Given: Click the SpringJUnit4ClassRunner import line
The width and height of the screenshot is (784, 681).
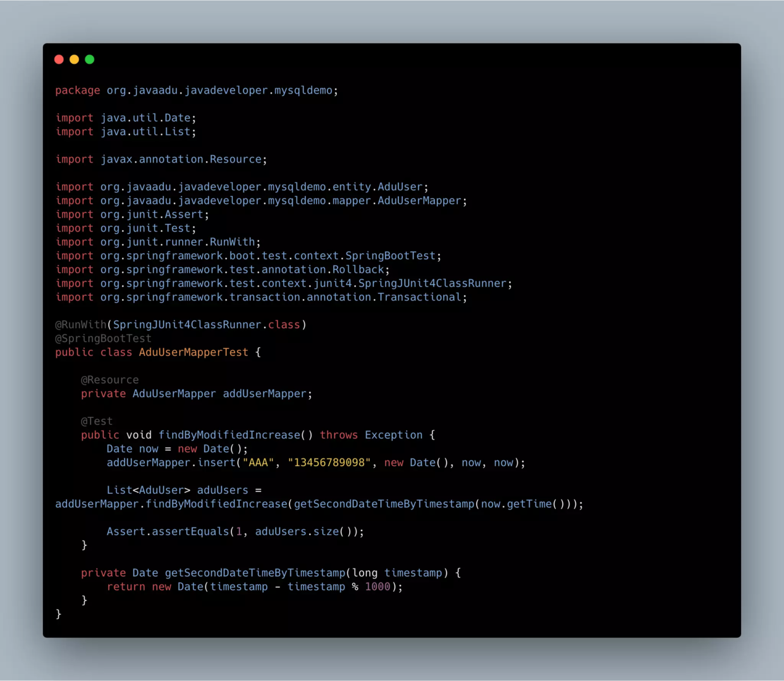Looking at the screenshot, I should pos(284,283).
